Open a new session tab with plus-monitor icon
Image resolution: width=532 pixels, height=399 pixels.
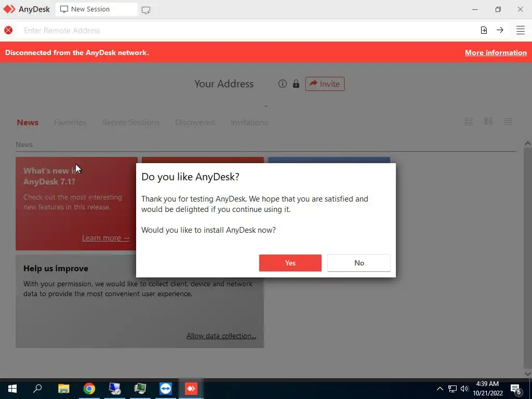coord(146,10)
